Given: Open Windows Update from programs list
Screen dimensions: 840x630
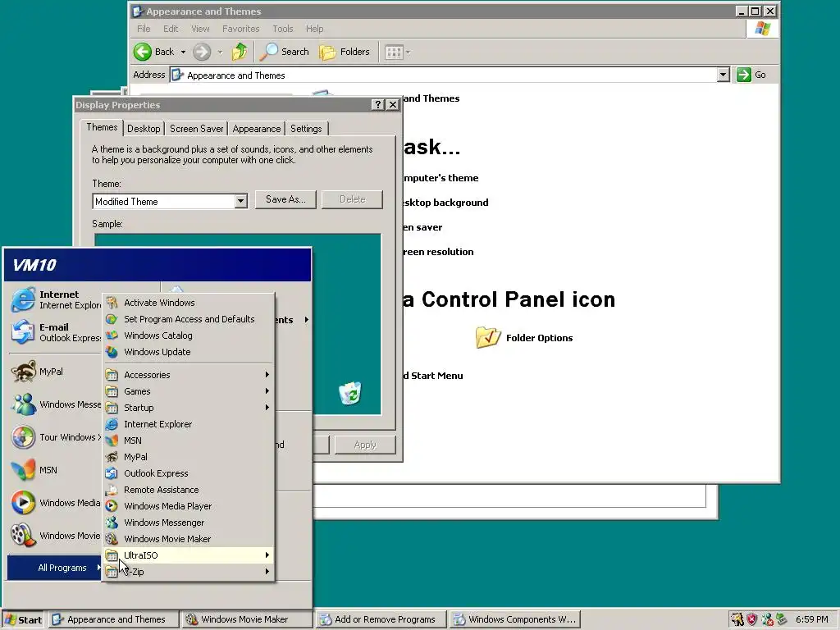Looking at the screenshot, I should pyautogui.click(x=189, y=352).
